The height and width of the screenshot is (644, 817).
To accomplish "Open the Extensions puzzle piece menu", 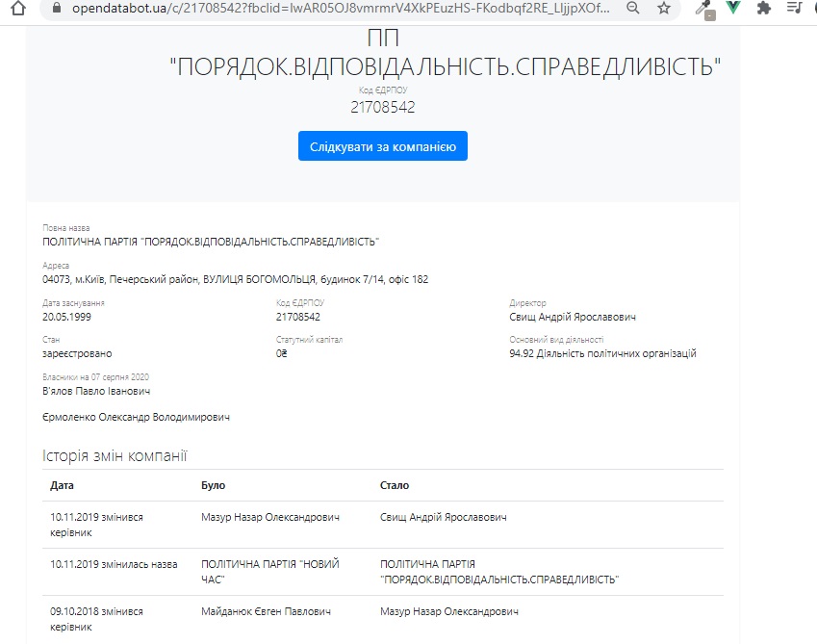I will [x=764, y=8].
